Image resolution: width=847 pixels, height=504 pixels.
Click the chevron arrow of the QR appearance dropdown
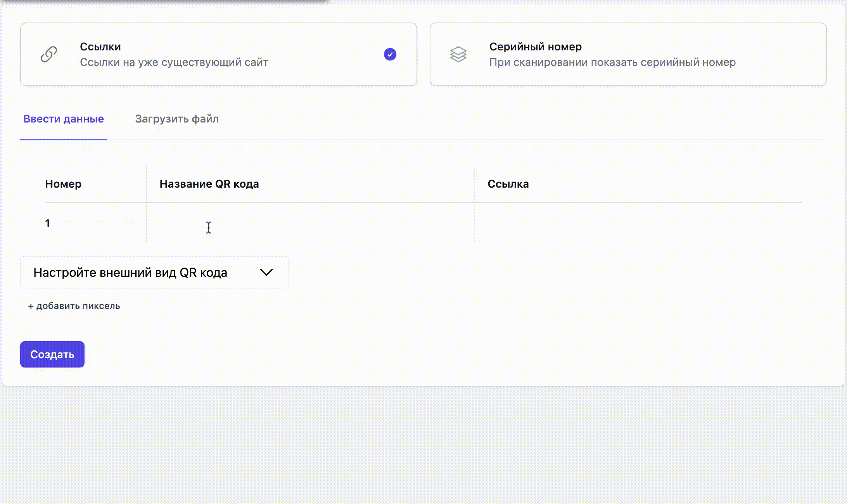[266, 272]
